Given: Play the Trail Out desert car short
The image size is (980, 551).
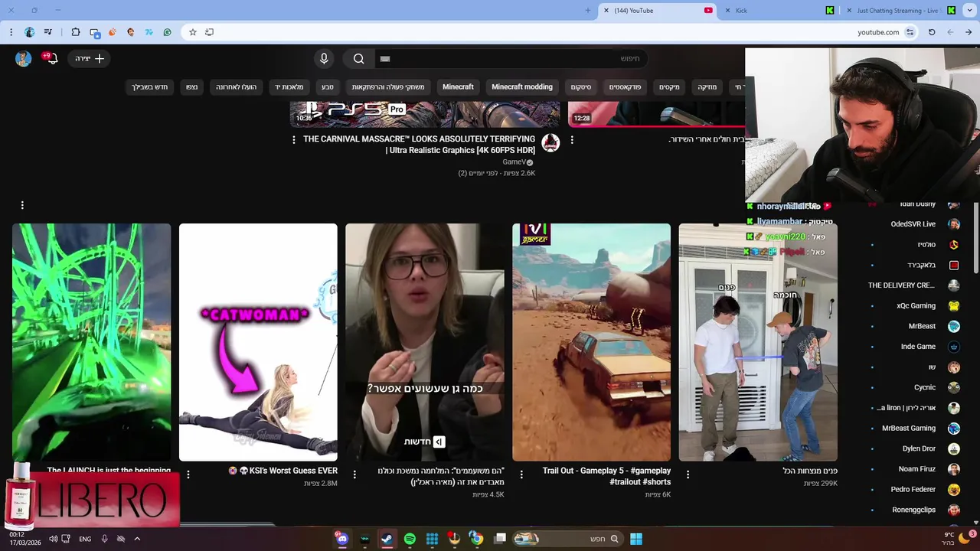Looking at the screenshot, I should [591, 342].
